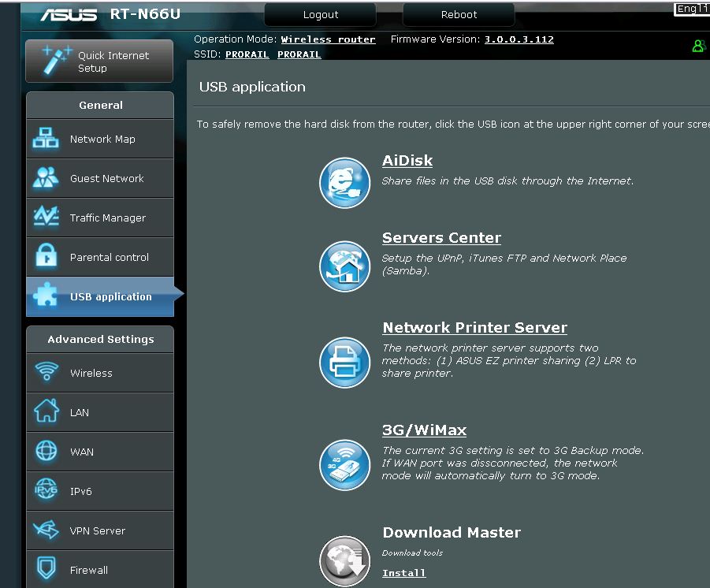710x588 pixels.
Task: Open the Firewall settings entry
Action: coord(100,569)
